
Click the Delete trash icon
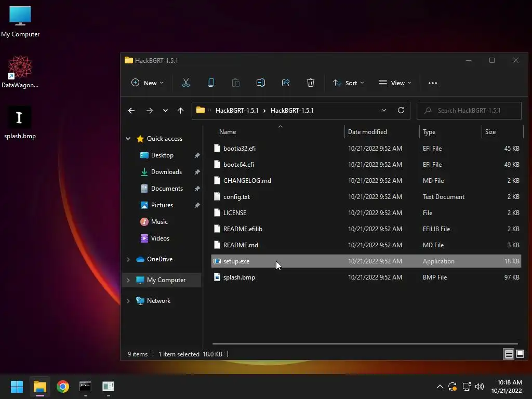pos(311,83)
